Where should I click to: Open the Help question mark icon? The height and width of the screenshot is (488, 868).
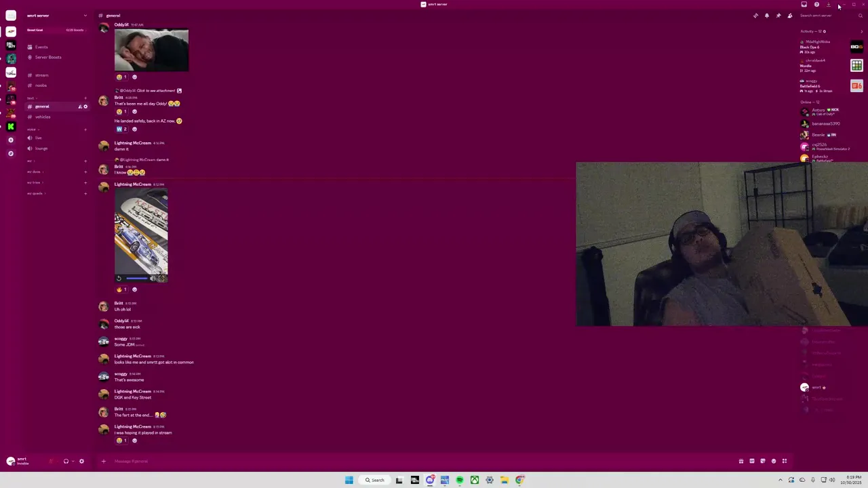pyautogui.click(x=816, y=5)
